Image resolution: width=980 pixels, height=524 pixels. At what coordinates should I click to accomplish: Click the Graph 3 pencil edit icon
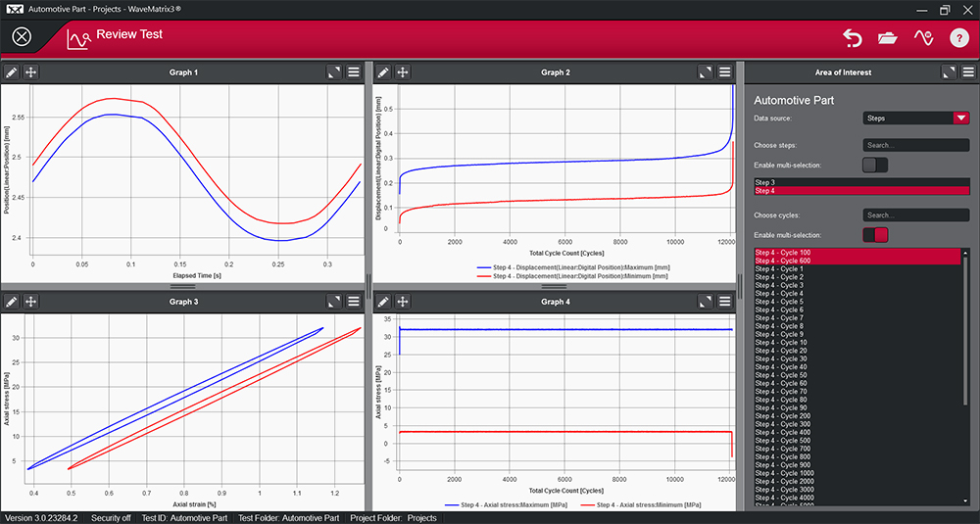11,302
